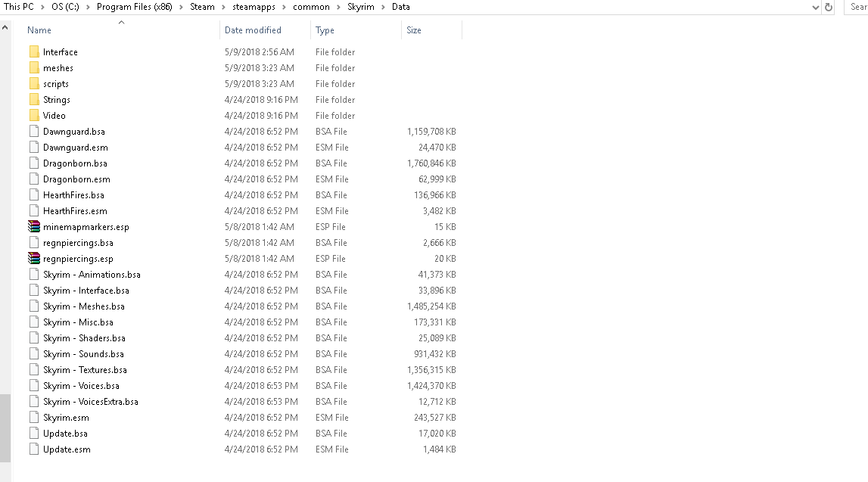868x482 pixels.
Task: Go to Program Files (x86) breadcrumb
Action: point(134,7)
